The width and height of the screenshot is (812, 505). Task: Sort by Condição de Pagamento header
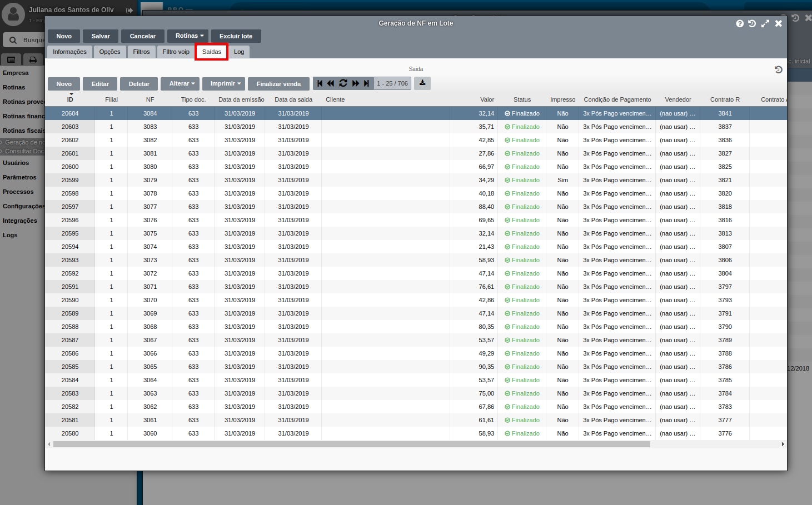point(617,99)
